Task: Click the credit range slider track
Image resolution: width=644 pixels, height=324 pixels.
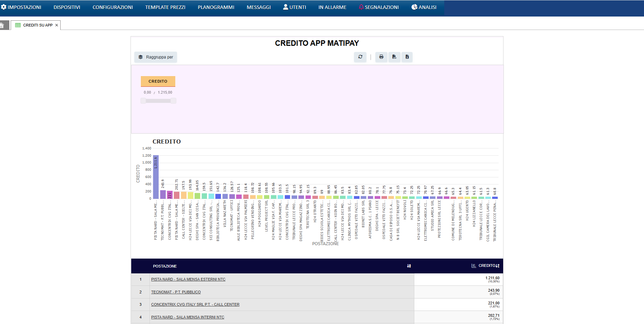Action: tap(158, 101)
